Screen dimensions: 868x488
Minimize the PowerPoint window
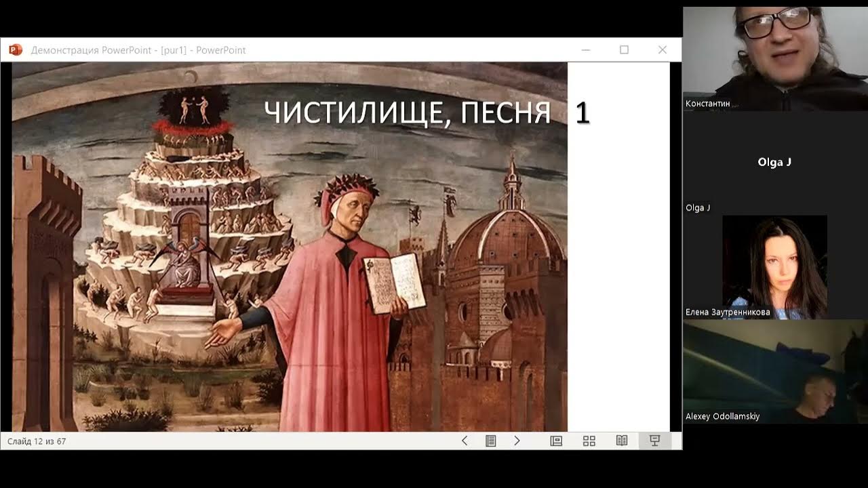pyautogui.click(x=586, y=49)
